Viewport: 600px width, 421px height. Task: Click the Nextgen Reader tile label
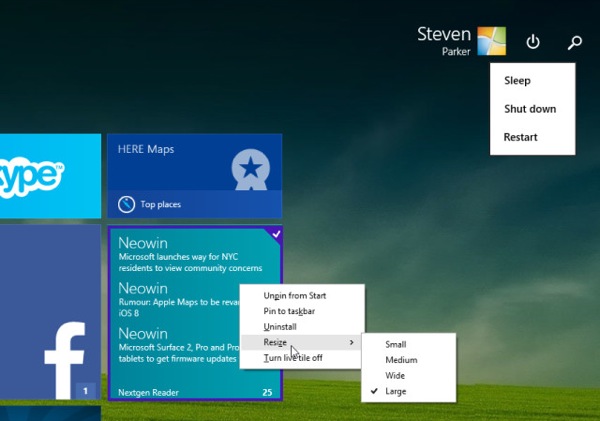pyautogui.click(x=148, y=392)
